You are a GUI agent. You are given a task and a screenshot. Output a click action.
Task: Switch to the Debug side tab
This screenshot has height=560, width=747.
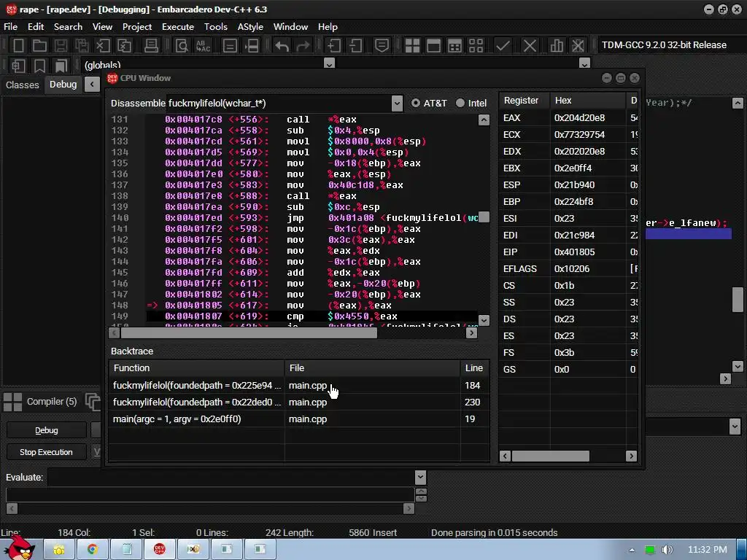(63, 85)
